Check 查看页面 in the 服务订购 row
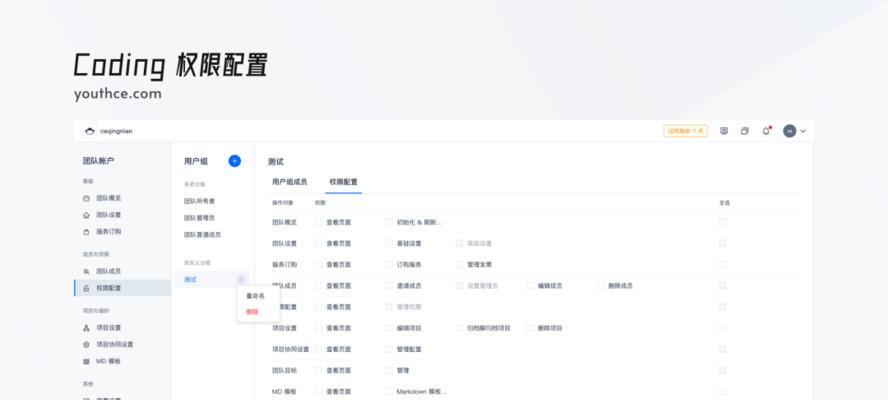 pyautogui.click(x=318, y=265)
